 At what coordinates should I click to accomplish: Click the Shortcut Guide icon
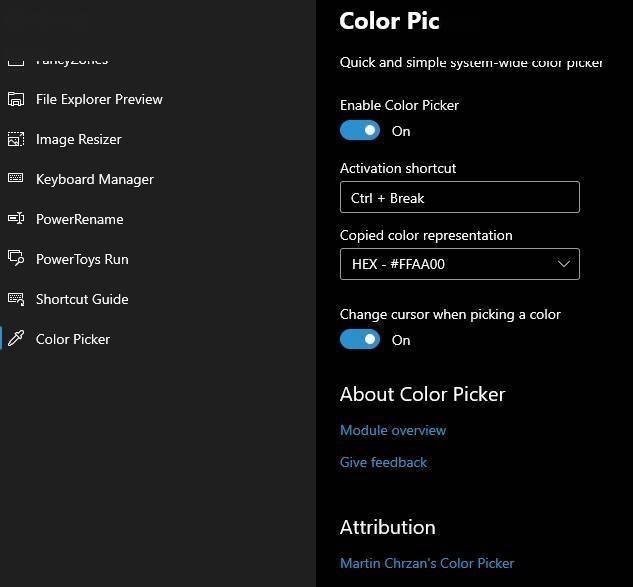[x=16, y=299]
